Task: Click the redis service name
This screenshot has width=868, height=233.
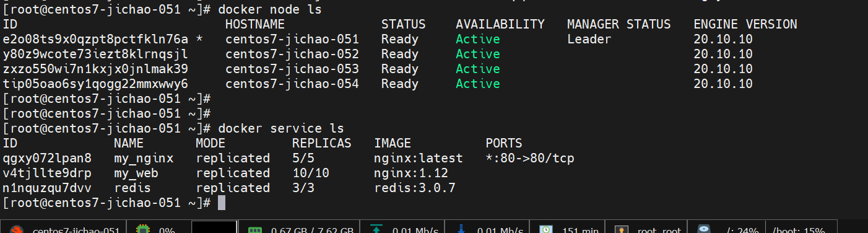Action: [x=132, y=188]
